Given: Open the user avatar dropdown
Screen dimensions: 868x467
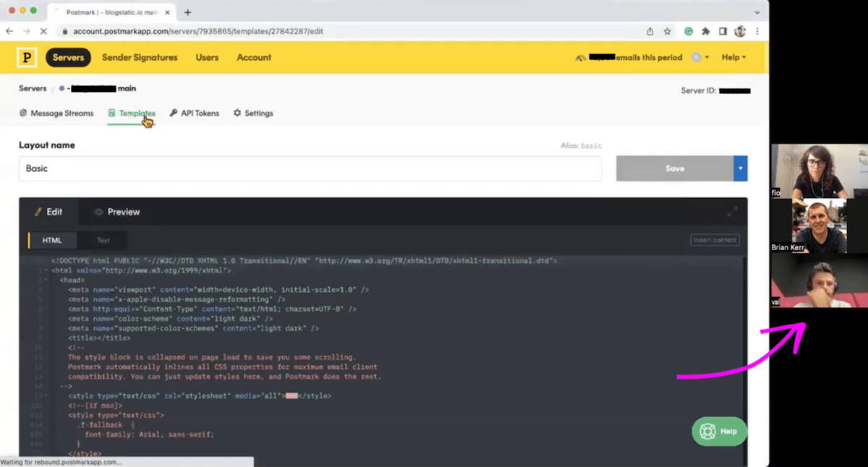Looking at the screenshot, I should (699, 58).
